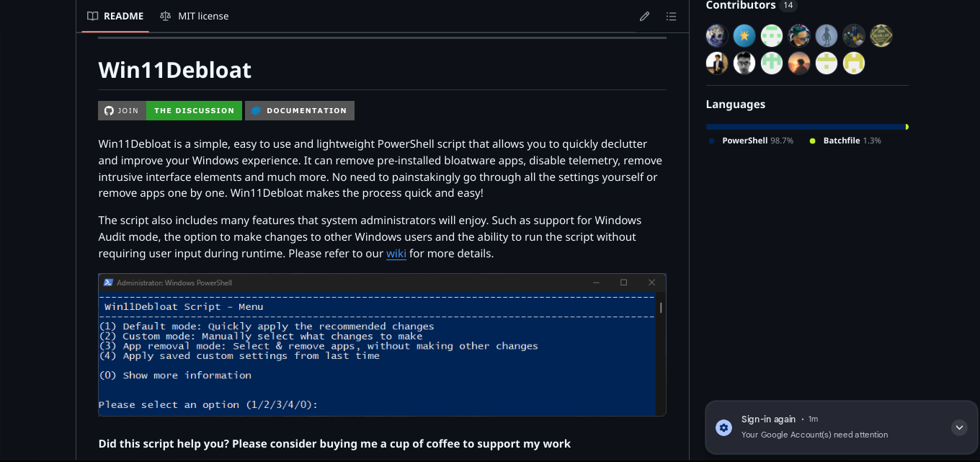Open the README outline list icon

tap(671, 16)
